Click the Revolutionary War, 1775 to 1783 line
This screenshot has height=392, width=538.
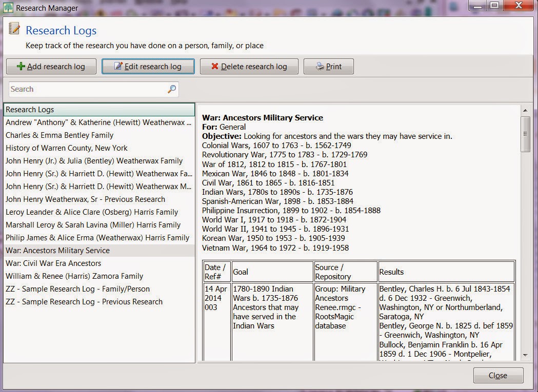pyautogui.click(x=285, y=155)
